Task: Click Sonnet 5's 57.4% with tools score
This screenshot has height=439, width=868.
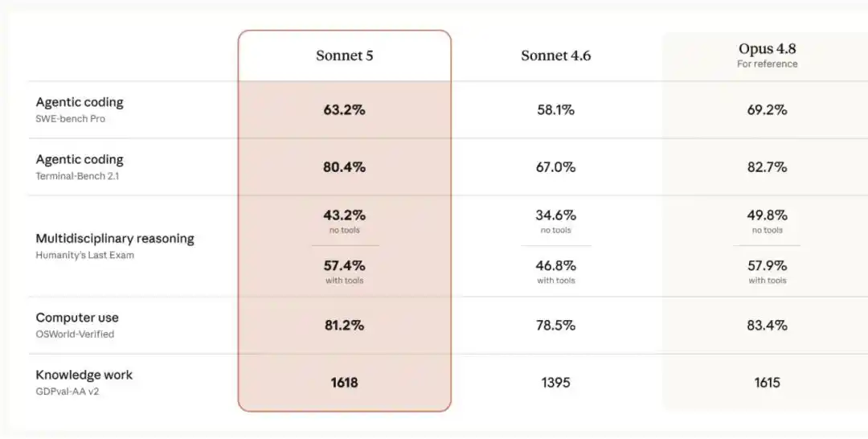Action: click(344, 265)
